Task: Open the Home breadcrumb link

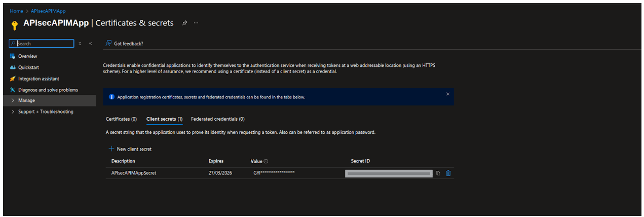Action: [x=16, y=11]
